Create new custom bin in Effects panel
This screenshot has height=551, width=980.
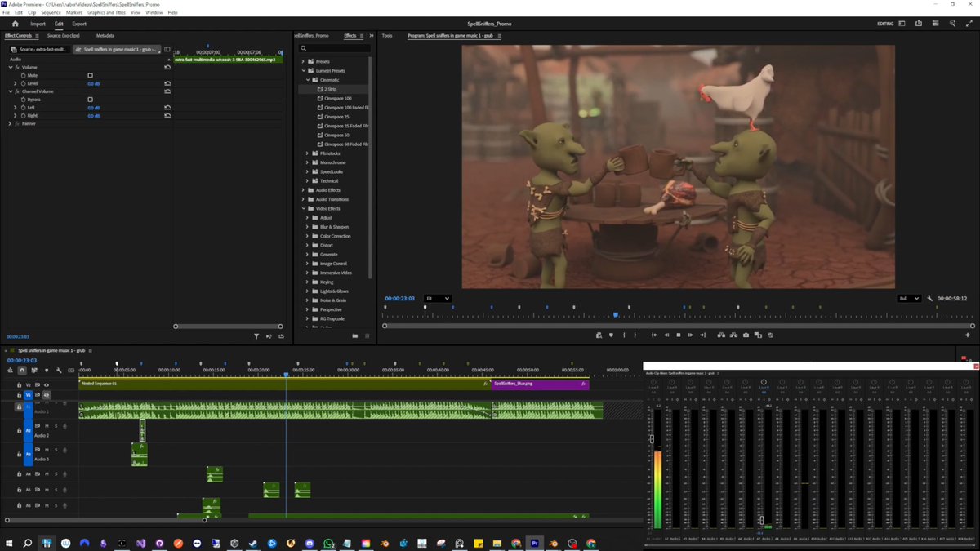[x=354, y=335]
